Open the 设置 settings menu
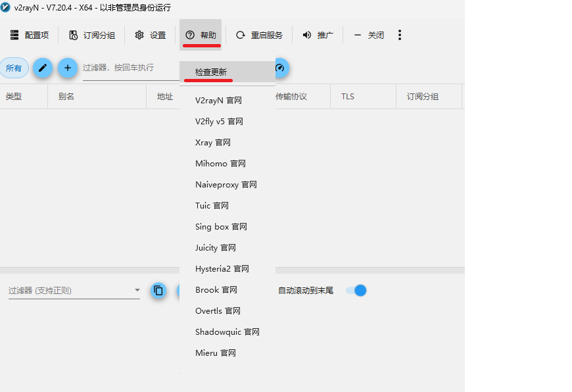Screen dimensions: 572x392 coord(151,35)
